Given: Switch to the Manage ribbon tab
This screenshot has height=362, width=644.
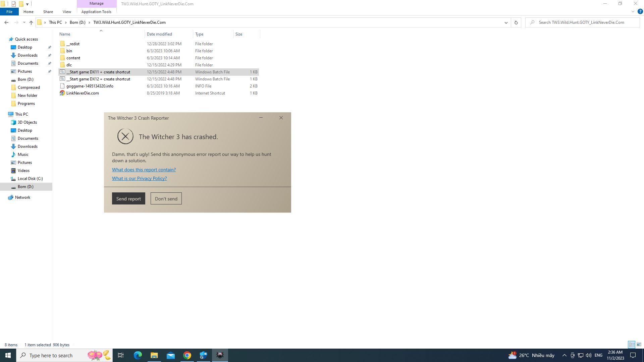Looking at the screenshot, I should [96, 4].
